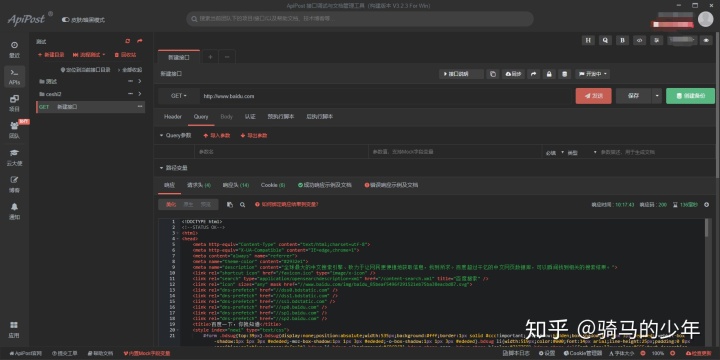Click the user avatar at top right
720x360 pixels.
[x=705, y=19]
